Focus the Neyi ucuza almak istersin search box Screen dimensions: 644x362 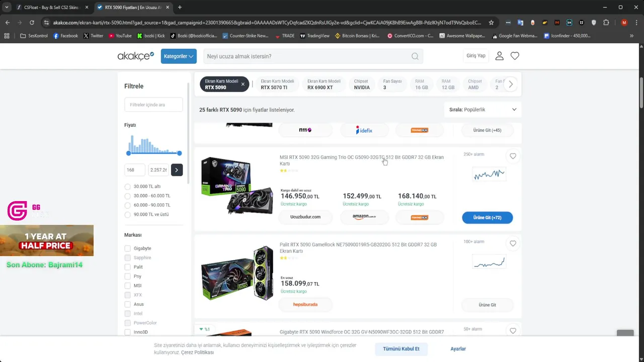(x=313, y=56)
